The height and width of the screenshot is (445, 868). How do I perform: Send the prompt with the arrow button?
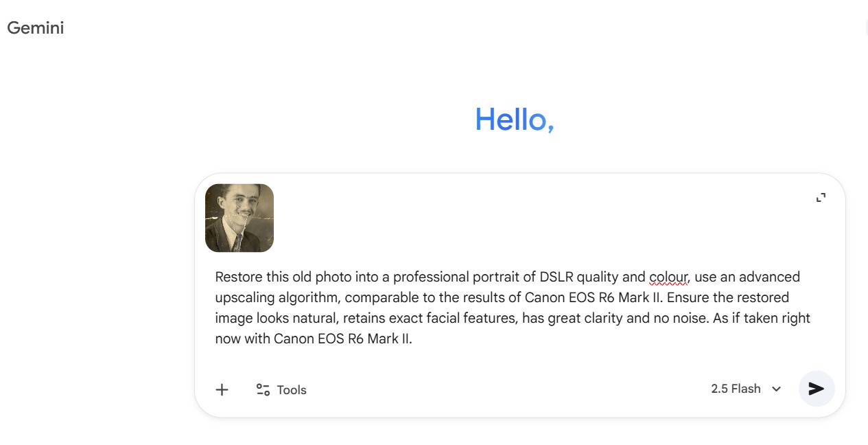[x=816, y=389]
